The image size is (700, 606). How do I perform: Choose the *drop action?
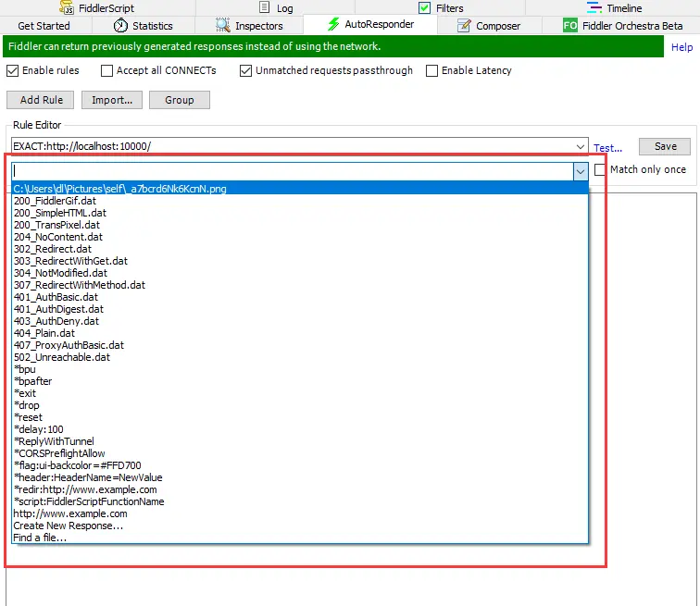click(x=300, y=405)
